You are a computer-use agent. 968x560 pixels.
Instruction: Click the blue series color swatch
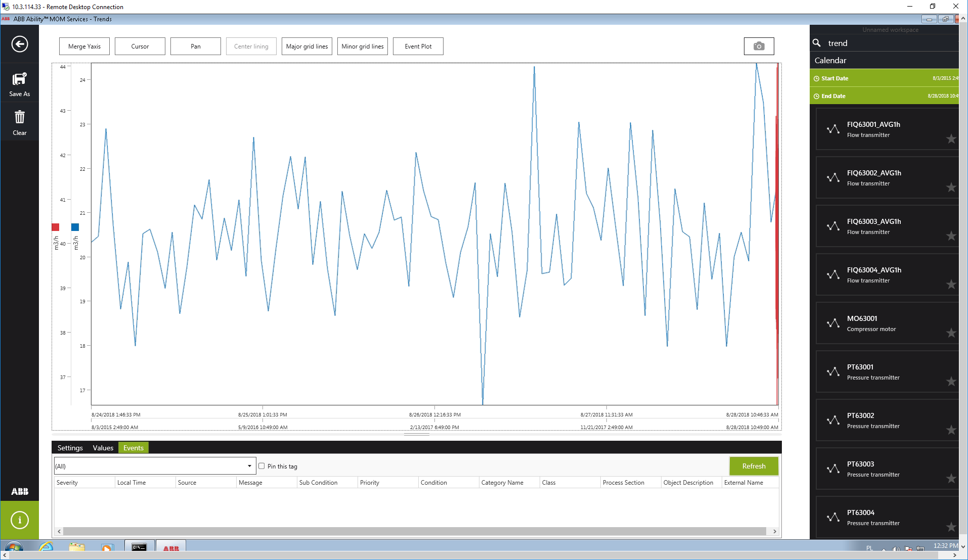click(x=75, y=227)
